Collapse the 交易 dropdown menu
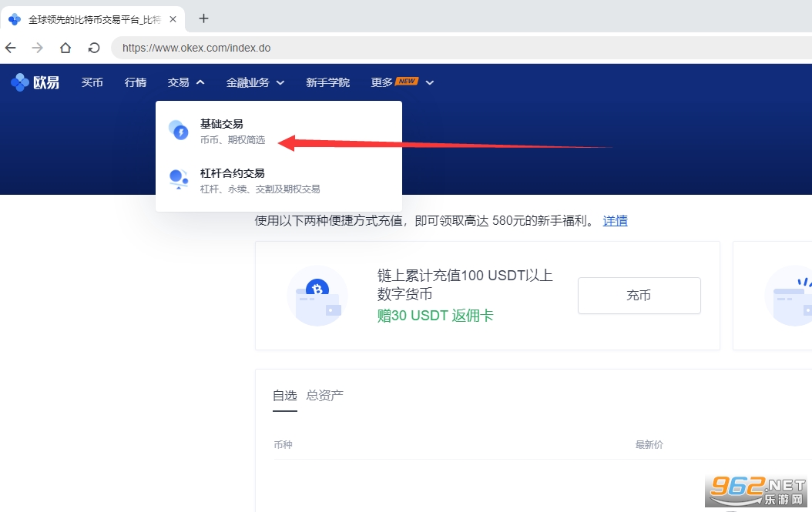812x512 pixels. click(x=186, y=82)
